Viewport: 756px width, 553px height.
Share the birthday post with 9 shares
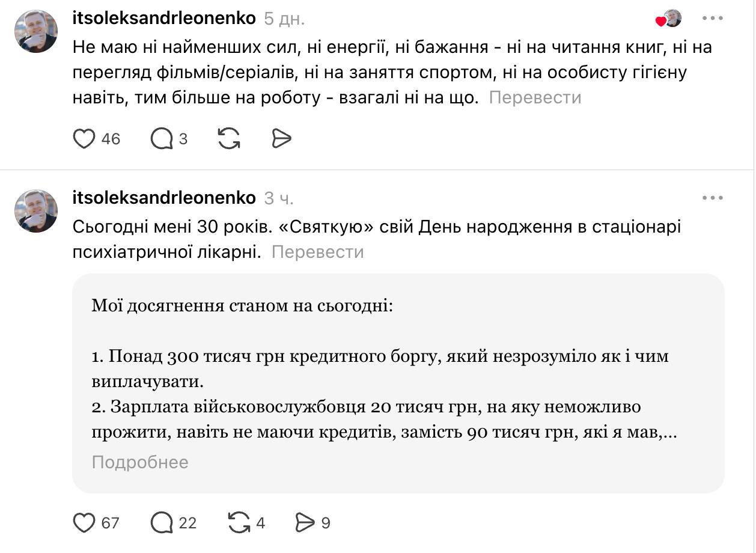(305, 523)
